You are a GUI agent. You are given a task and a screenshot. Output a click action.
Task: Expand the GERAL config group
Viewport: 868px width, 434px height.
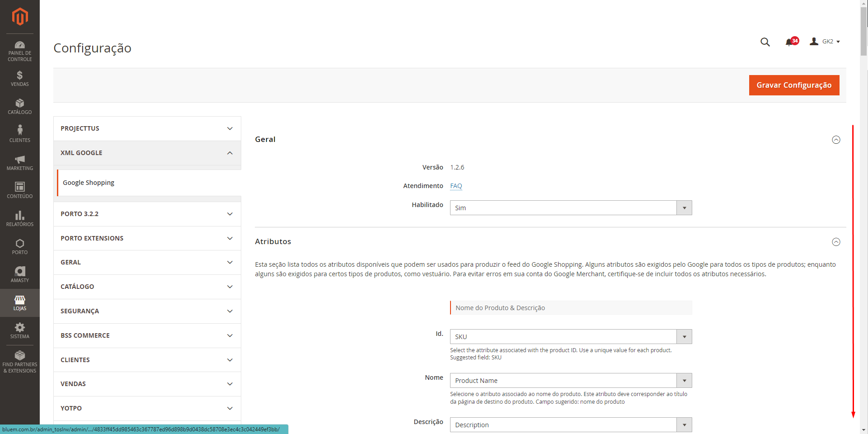[147, 262]
